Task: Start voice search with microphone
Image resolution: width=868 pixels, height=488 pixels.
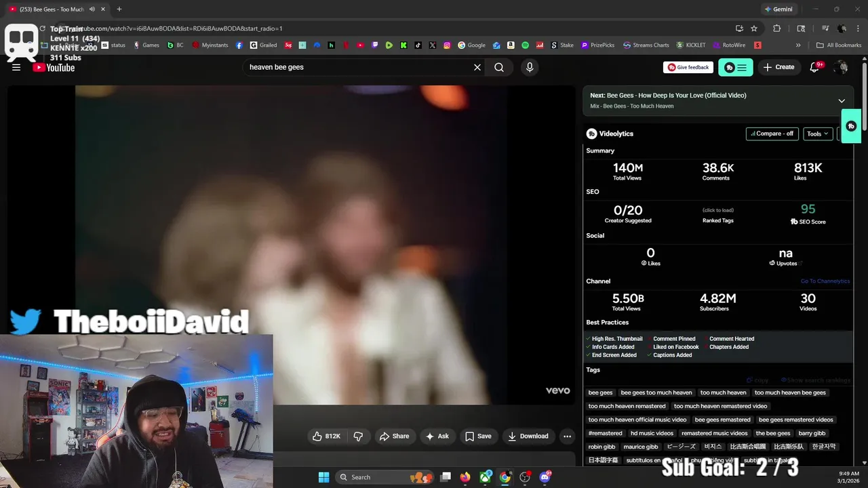Action: point(530,67)
